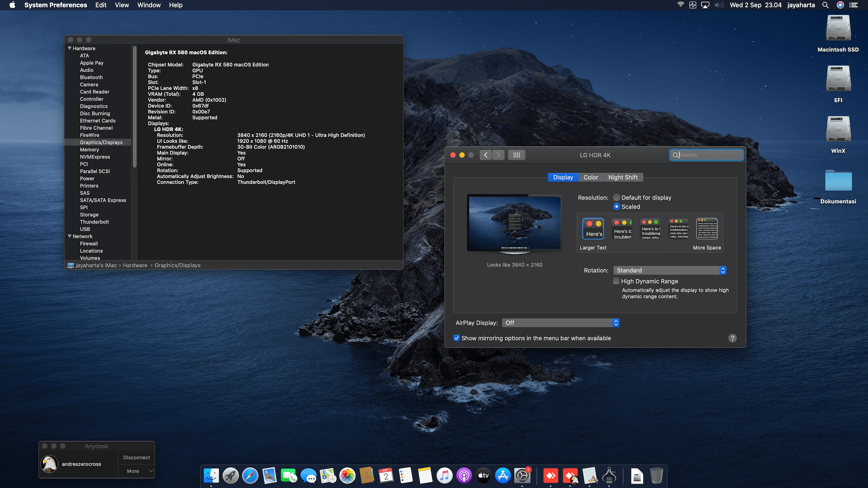Select Default for display resolution

(x=616, y=197)
